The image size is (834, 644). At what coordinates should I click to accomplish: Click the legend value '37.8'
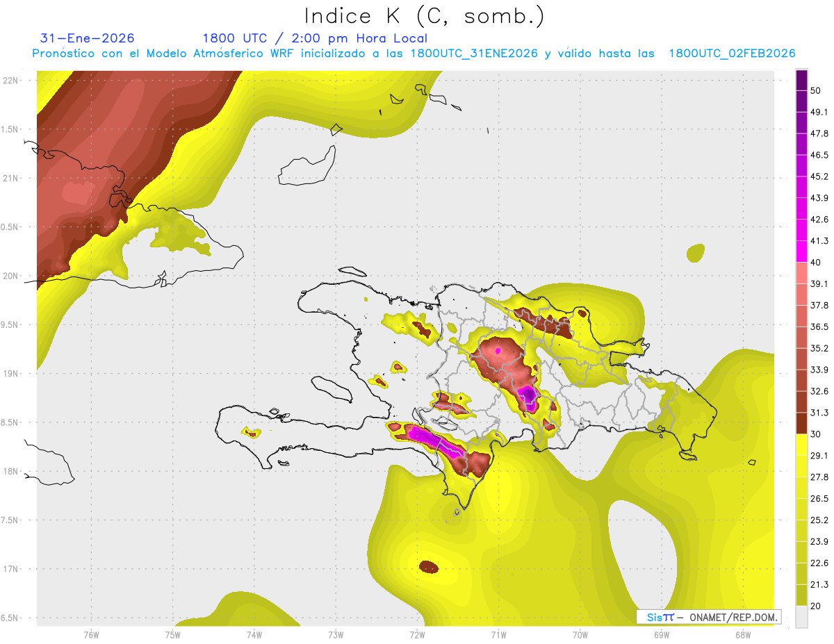pyautogui.click(x=819, y=305)
